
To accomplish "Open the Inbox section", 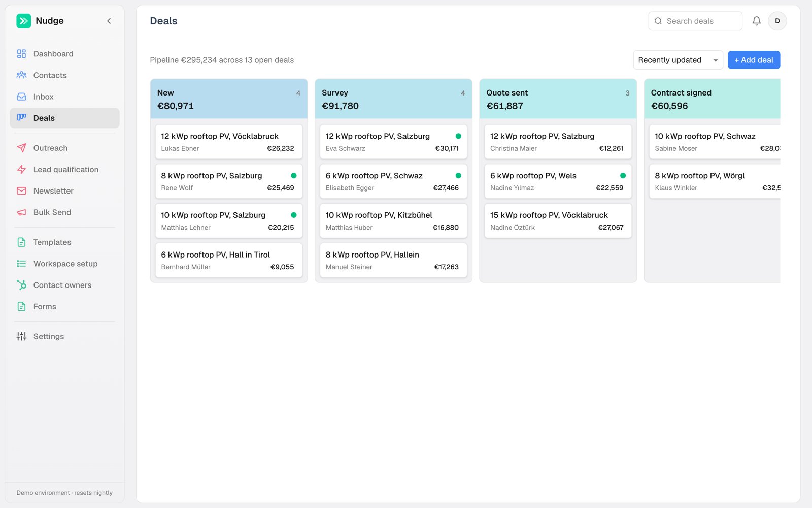I will 64,97.
